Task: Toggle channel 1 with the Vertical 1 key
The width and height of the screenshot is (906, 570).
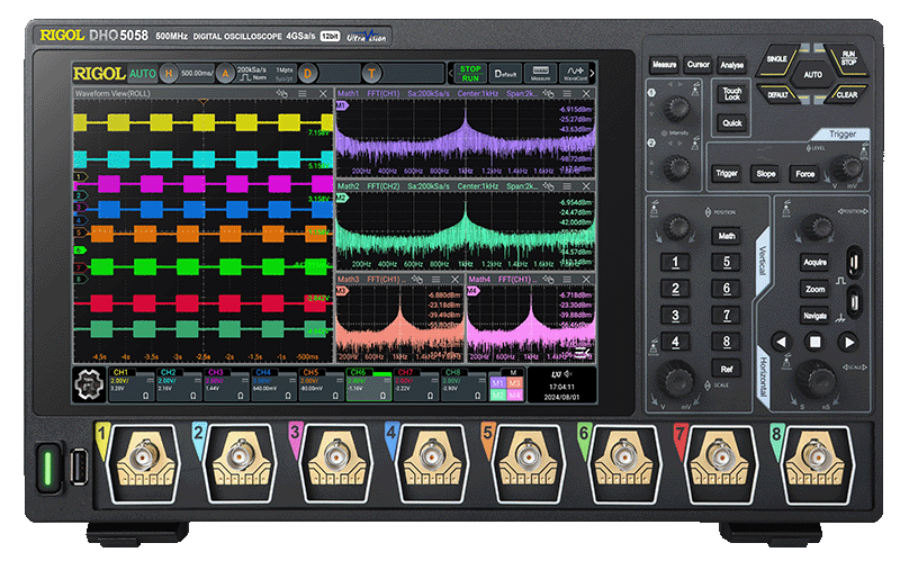Action: pyautogui.click(x=675, y=262)
